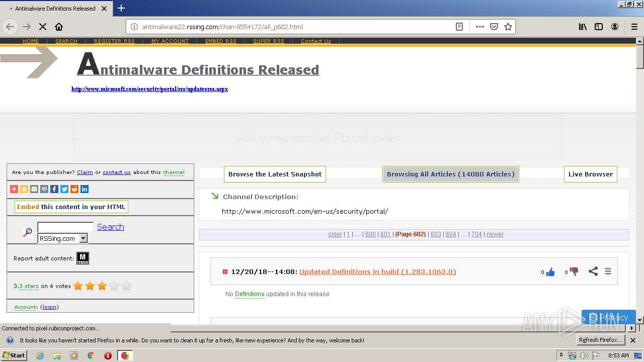Share channel via email icon
This screenshot has width=644, height=362.
click(34, 189)
